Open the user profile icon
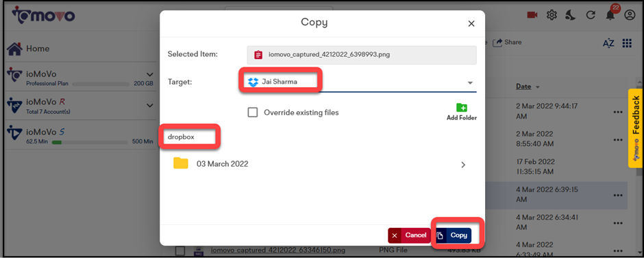This screenshot has height=258, width=644. pyautogui.click(x=629, y=15)
